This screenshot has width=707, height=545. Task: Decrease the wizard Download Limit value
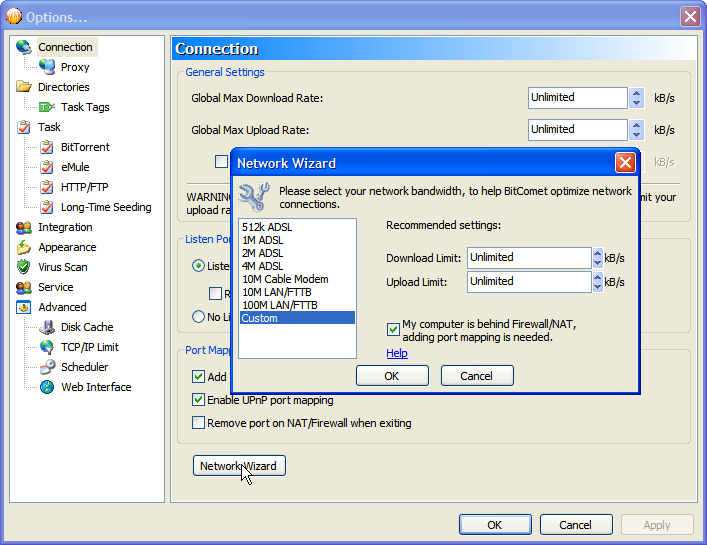click(x=597, y=262)
